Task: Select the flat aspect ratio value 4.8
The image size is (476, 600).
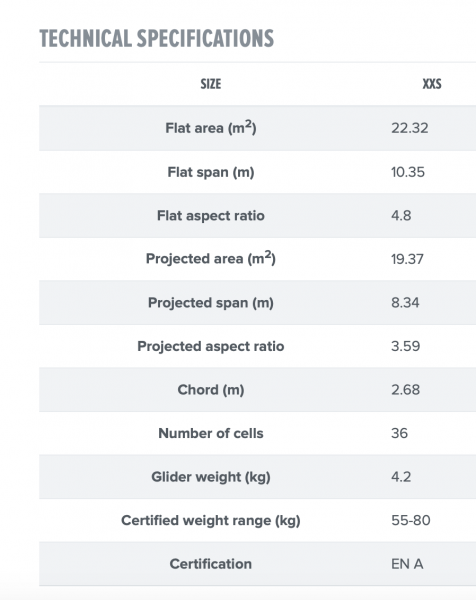Action: (401, 215)
